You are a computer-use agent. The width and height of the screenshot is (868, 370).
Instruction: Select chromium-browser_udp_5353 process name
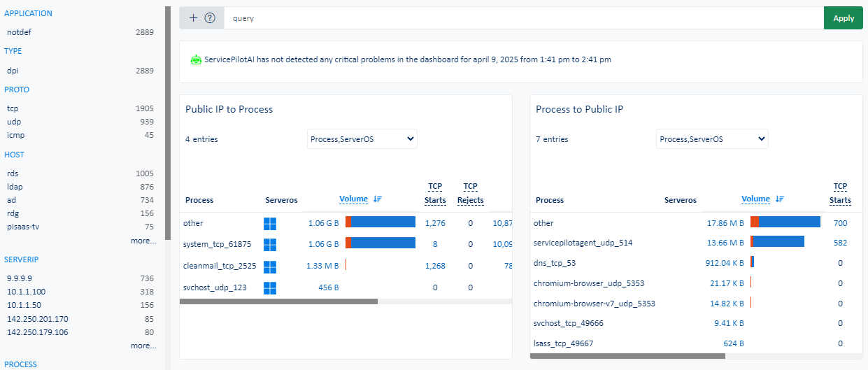pos(589,283)
